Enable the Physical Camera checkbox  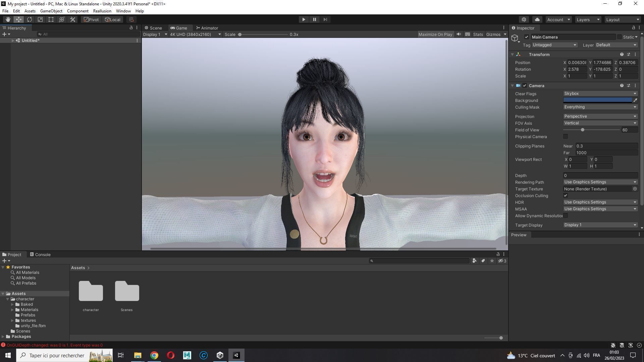tap(566, 137)
